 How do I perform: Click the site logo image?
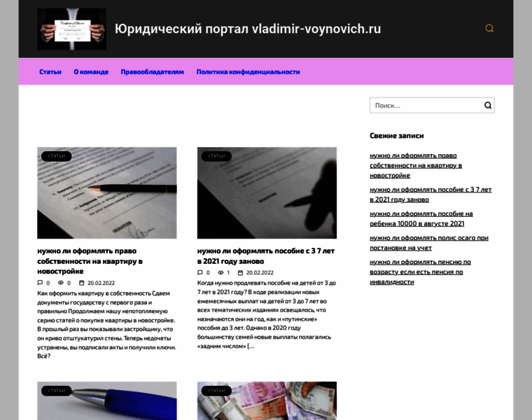pyautogui.click(x=71, y=29)
